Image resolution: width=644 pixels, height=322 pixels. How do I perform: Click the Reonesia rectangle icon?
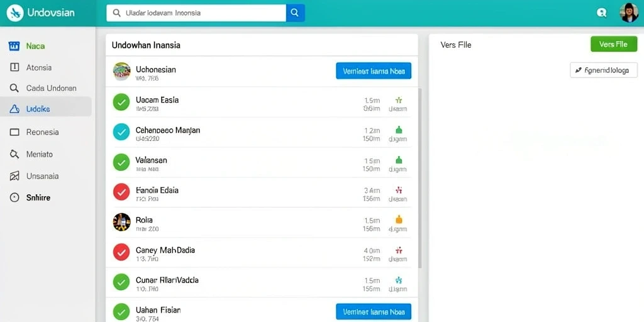[x=14, y=132]
